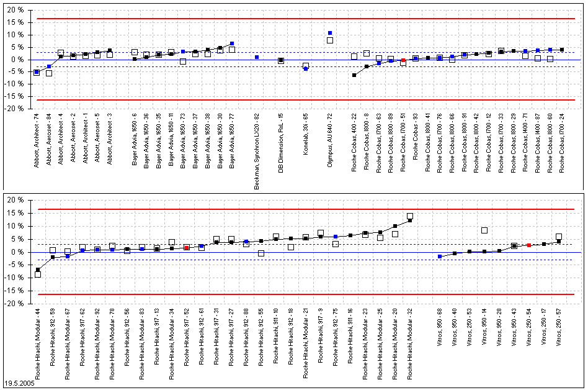
Task: Pick the 'Roche Hitachi, 917 - 9' label
Action: click(321, 335)
